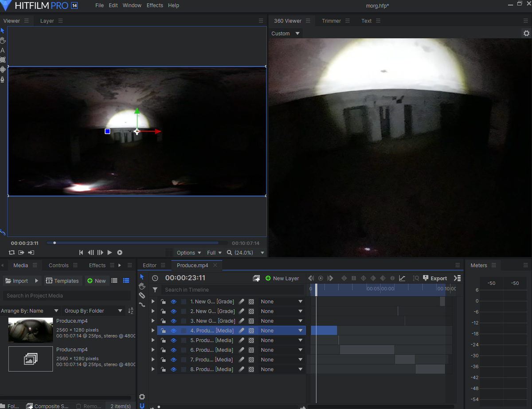Image resolution: width=532 pixels, height=409 pixels.
Task: Toggle loop playback in the Viewer
Action: pyautogui.click(x=12, y=252)
